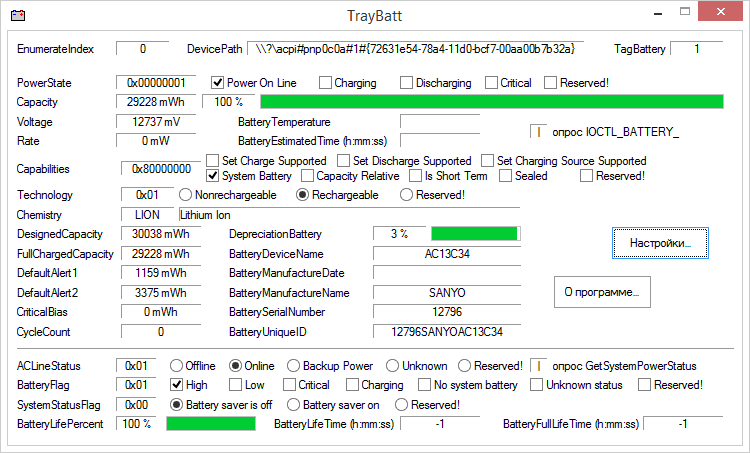This screenshot has width=750, height=453.
Task: Open the Настройки settings button
Action: pyautogui.click(x=660, y=243)
